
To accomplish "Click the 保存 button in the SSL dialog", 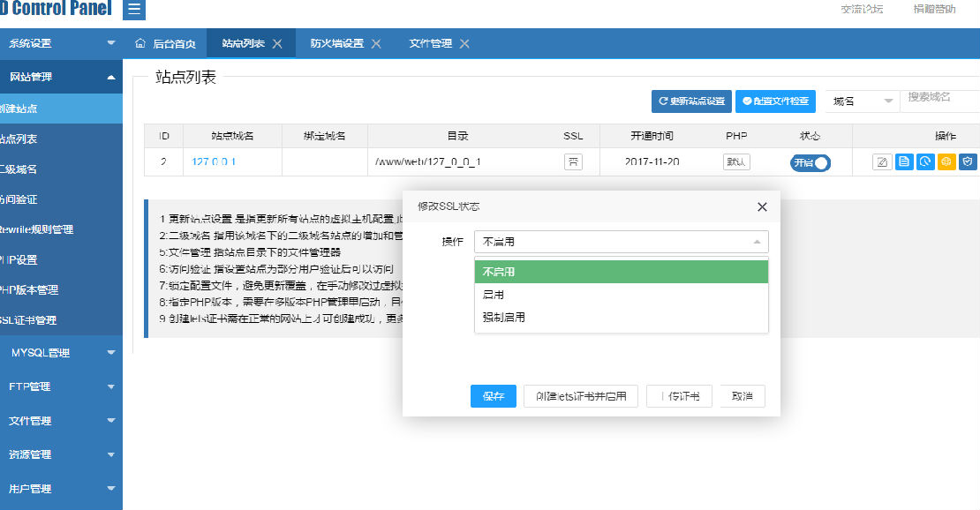I will (x=493, y=395).
